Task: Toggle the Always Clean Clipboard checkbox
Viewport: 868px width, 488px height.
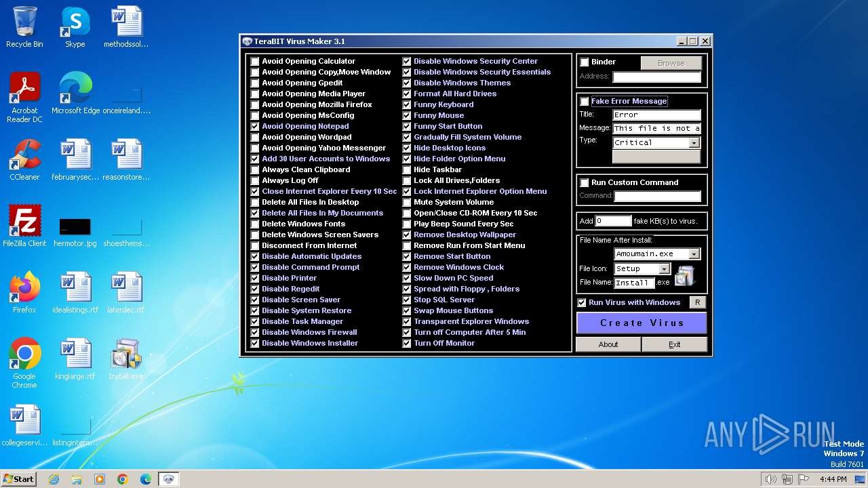Action: click(255, 169)
